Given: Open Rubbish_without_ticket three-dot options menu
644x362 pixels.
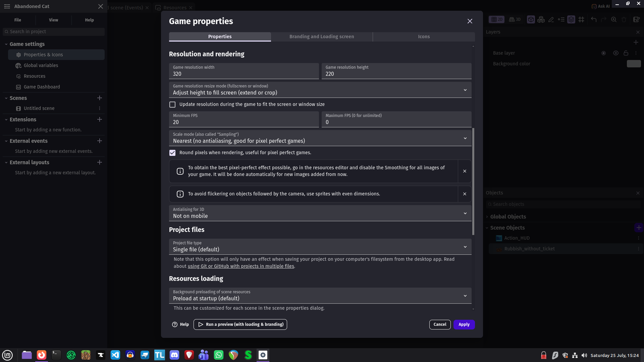Looking at the screenshot, I should pyautogui.click(x=639, y=249).
